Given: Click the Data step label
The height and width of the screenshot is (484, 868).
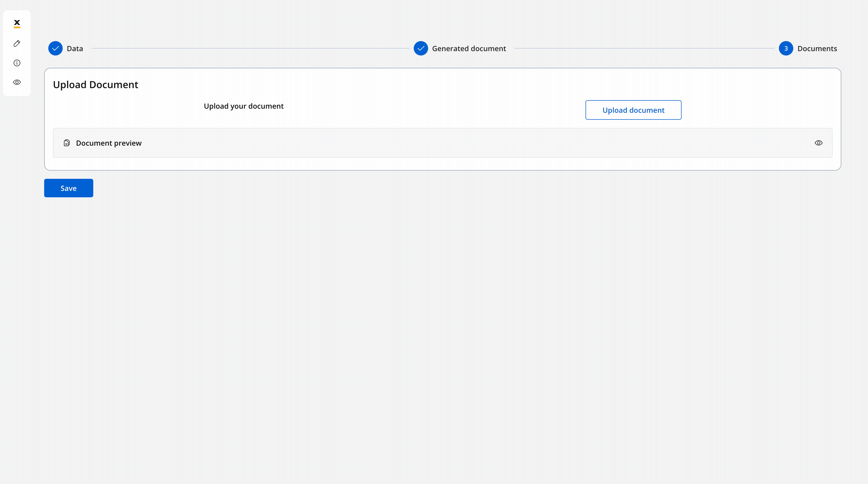Looking at the screenshot, I should pos(75,49).
